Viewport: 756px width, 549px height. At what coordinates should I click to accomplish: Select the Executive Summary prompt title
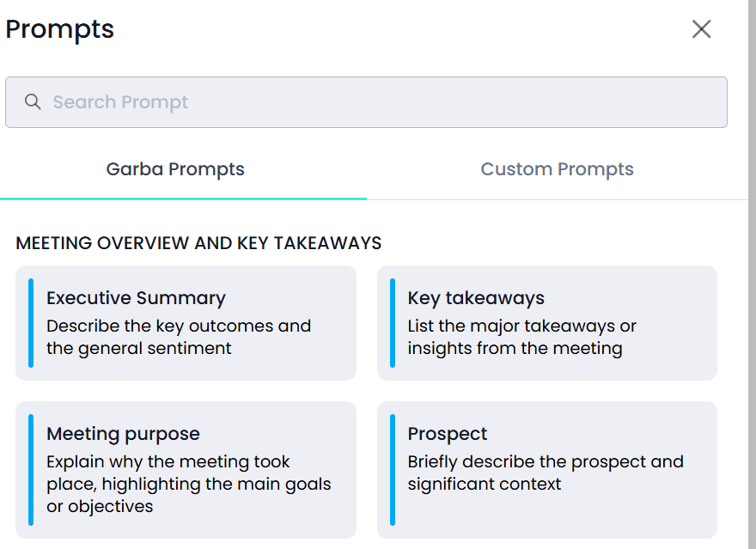136,298
